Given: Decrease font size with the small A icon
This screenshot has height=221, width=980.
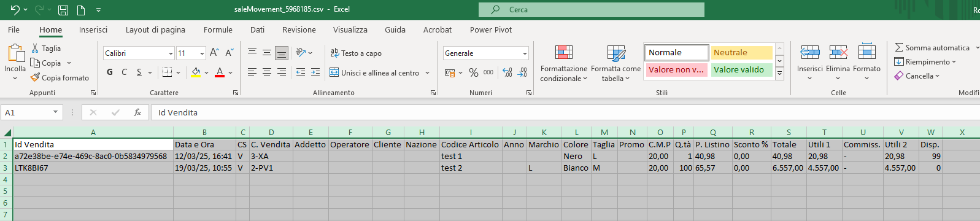Looking at the screenshot, I should click(x=229, y=53).
